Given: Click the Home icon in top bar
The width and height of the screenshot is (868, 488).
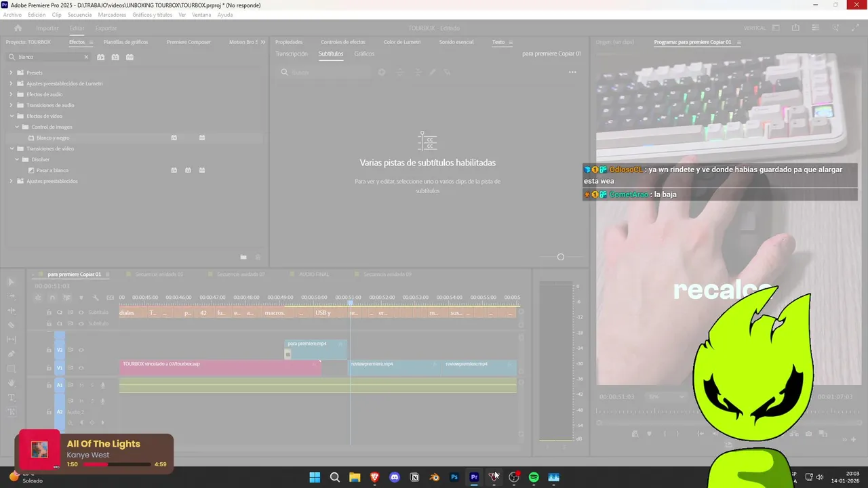Looking at the screenshot, I should tap(18, 28).
